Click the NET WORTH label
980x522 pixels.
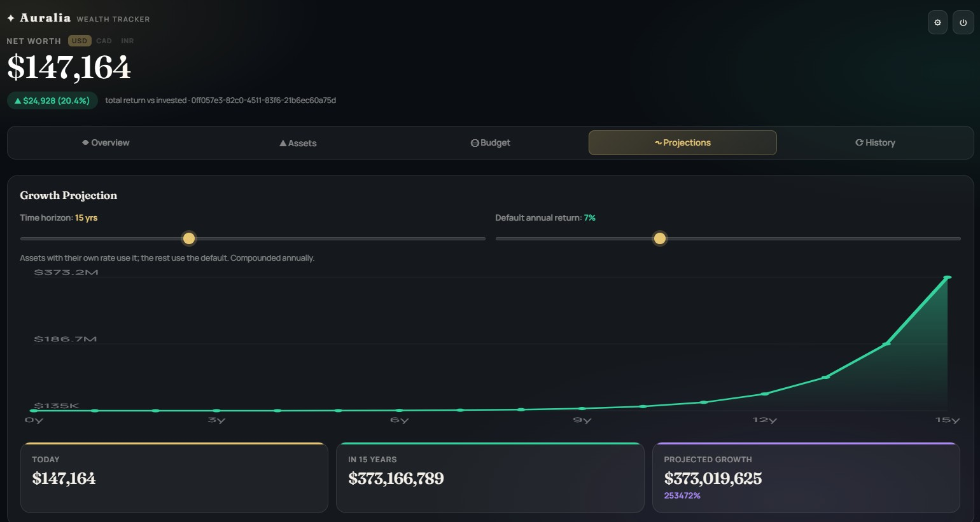tap(34, 41)
